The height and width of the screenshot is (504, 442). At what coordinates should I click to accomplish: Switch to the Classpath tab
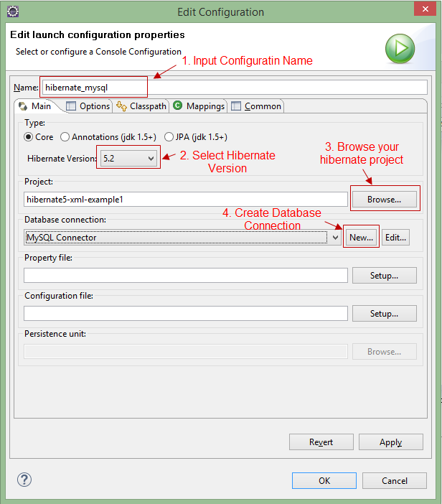pyautogui.click(x=141, y=106)
